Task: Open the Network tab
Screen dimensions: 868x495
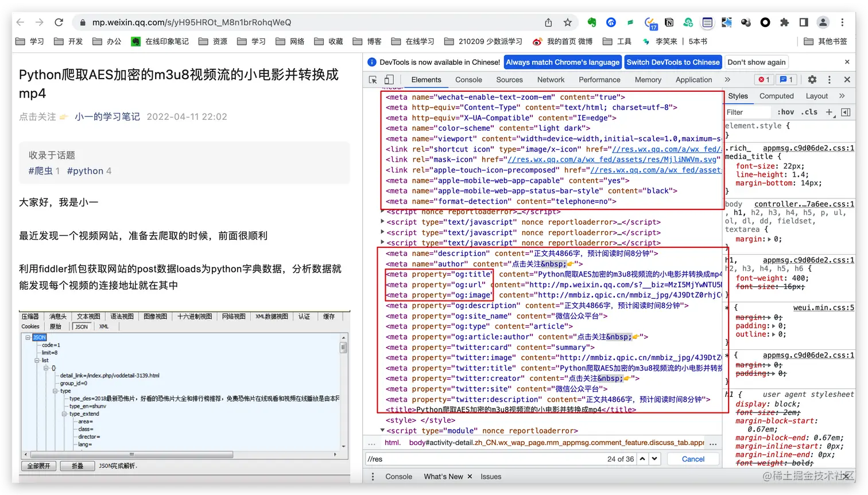Action: [551, 80]
